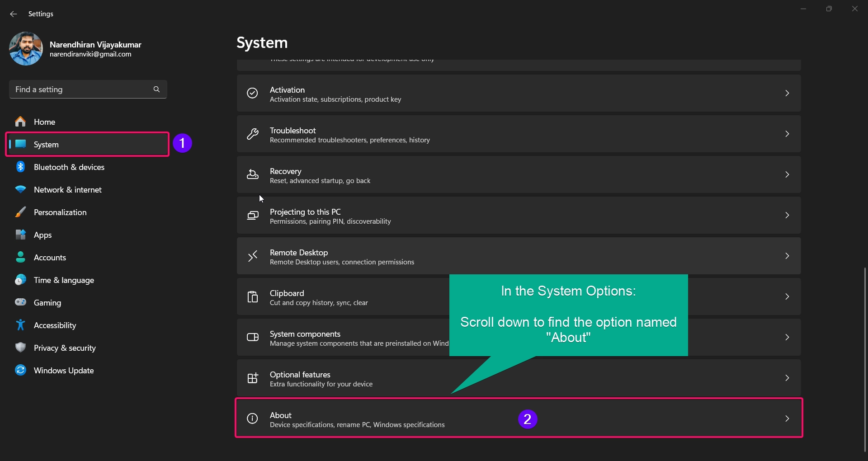Open the Home section
The width and height of the screenshot is (868, 461).
[x=88, y=122]
